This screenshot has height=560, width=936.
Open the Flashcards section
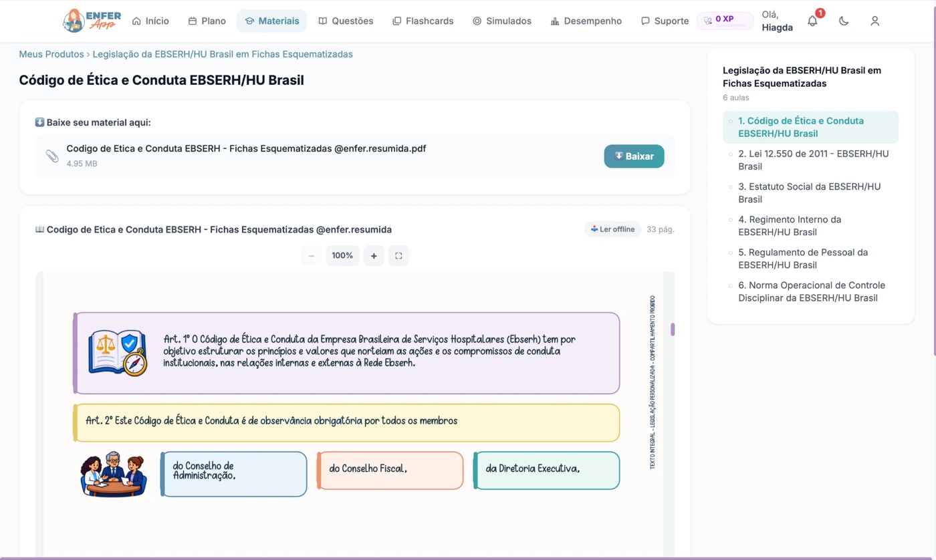pyautogui.click(x=423, y=21)
